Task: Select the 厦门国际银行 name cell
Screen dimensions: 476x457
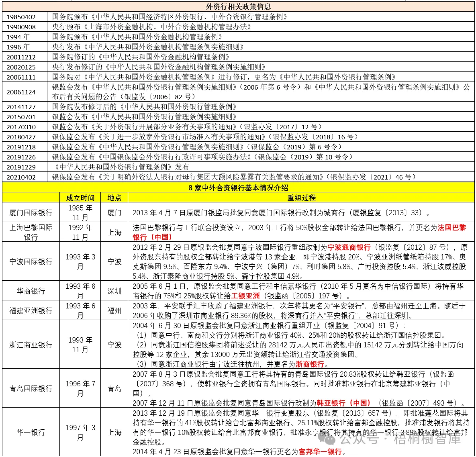Action: click(x=31, y=212)
